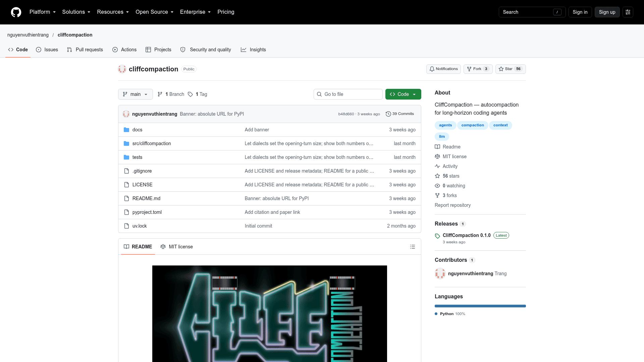Switch to the Actions tab
Image resolution: width=644 pixels, height=362 pixels.
tap(124, 50)
